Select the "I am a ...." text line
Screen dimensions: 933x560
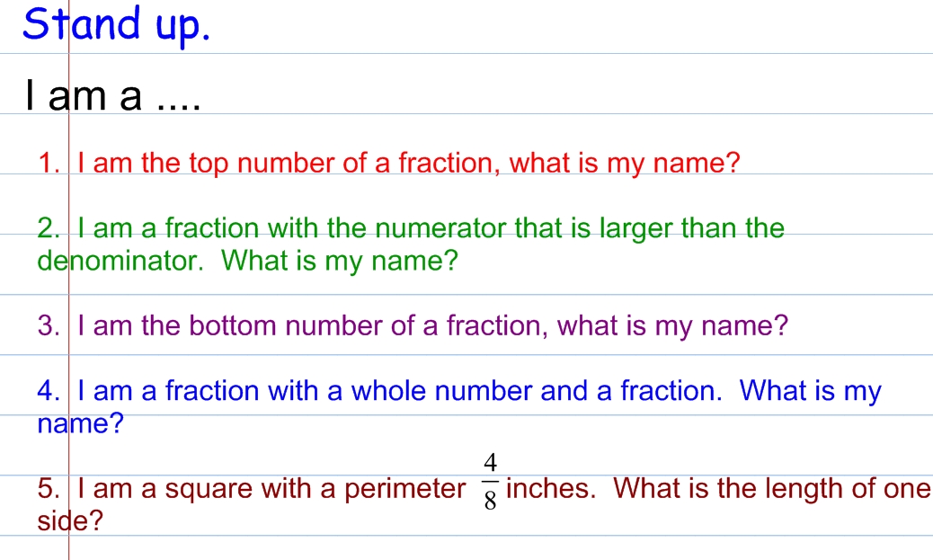click(x=113, y=95)
